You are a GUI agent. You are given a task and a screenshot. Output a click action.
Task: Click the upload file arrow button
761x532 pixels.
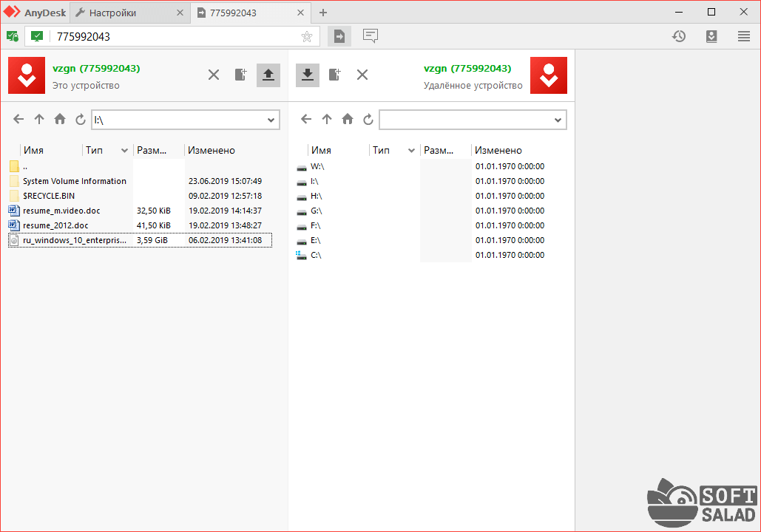(268, 75)
